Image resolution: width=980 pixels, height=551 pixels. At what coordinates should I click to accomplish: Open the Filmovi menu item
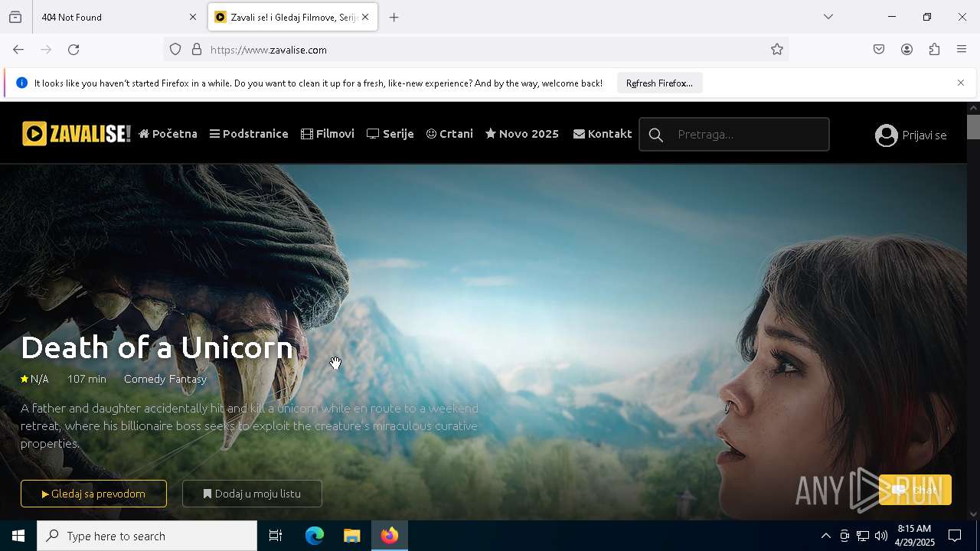[x=328, y=134]
